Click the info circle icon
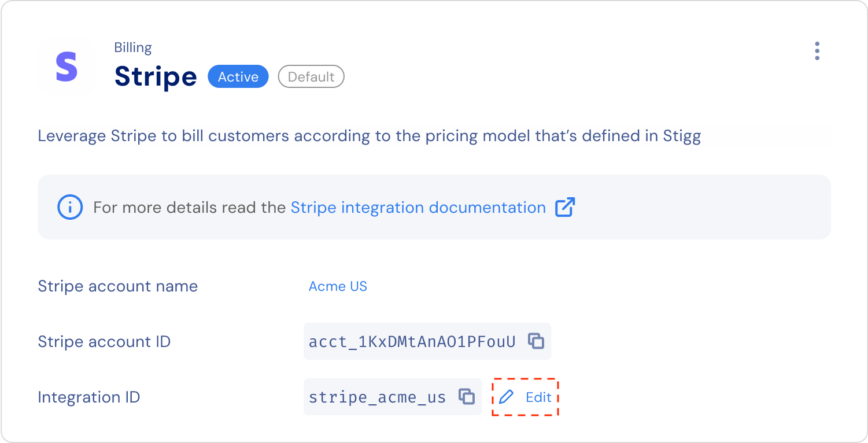This screenshot has width=868, height=443. 69,207
